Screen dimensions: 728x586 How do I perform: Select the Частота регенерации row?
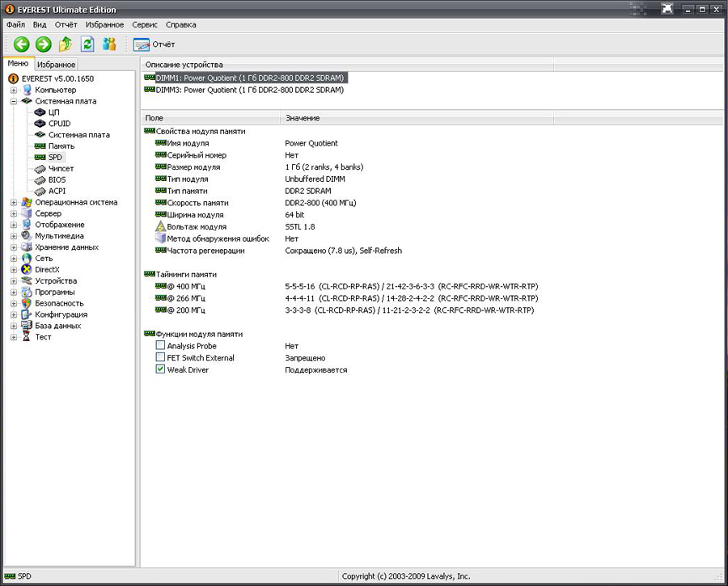point(278,251)
